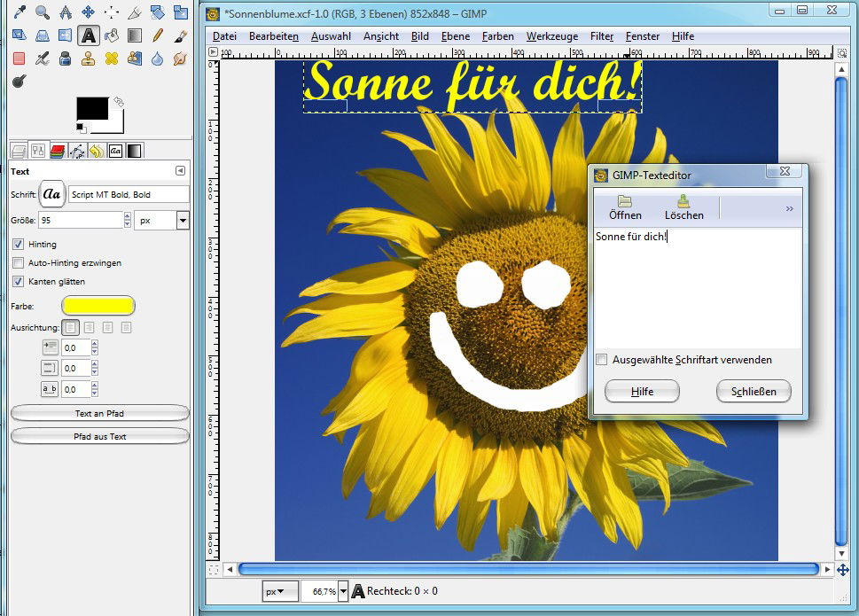Select the Move tool
The width and height of the screenshot is (859, 616).
tap(88, 12)
